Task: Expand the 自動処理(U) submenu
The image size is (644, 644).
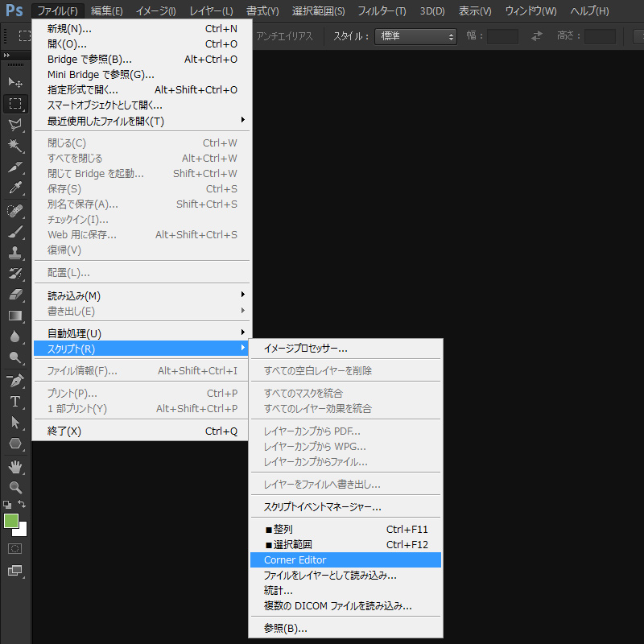Action: point(142,333)
